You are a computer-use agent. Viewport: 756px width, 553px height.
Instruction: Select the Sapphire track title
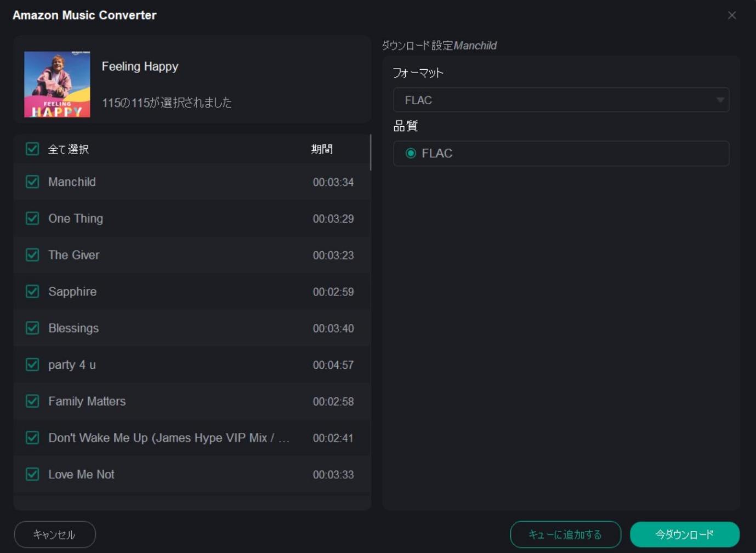point(72,291)
